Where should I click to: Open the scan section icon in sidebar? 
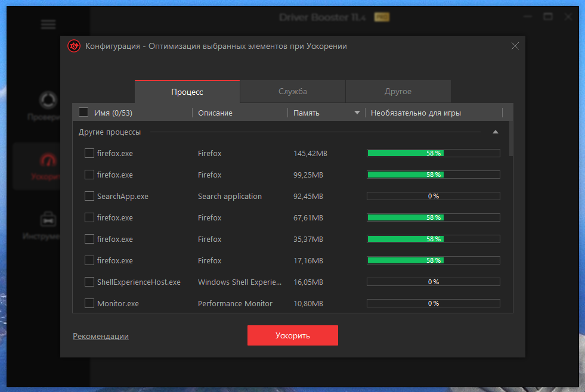[48, 100]
